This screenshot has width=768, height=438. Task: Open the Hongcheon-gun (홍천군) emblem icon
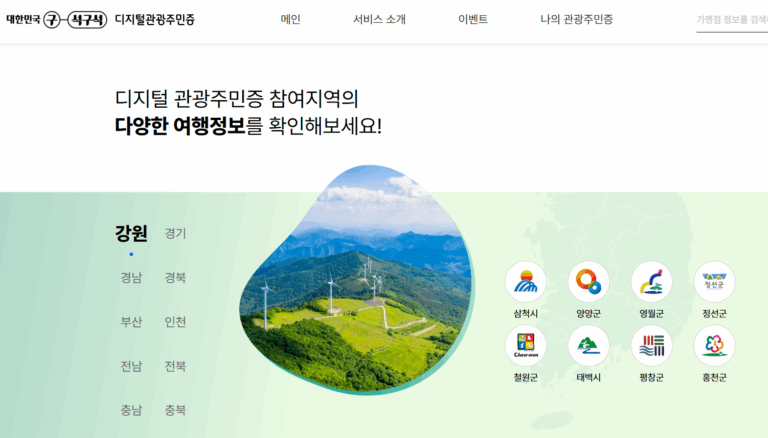click(714, 345)
